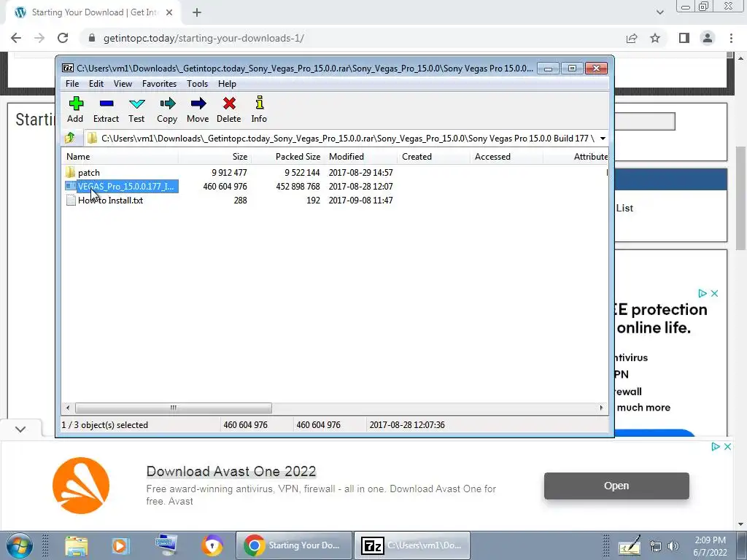The width and height of the screenshot is (747, 560).
Task: Click the share page icon in Chrome
Action: [632, 38]
